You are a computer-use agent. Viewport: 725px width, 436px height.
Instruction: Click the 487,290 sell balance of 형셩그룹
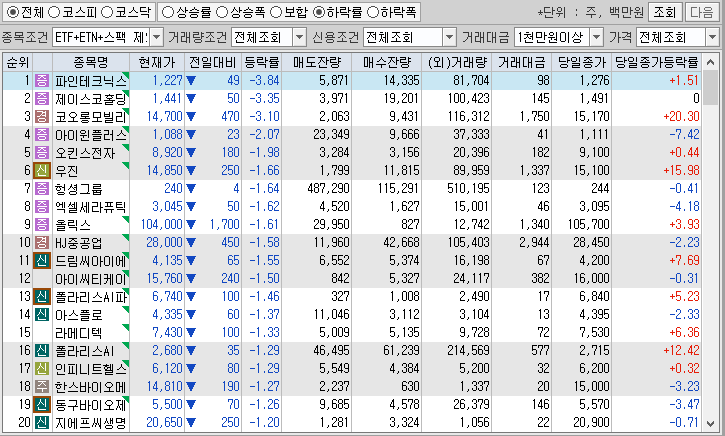pyautogui.click(x=328, y=189)
